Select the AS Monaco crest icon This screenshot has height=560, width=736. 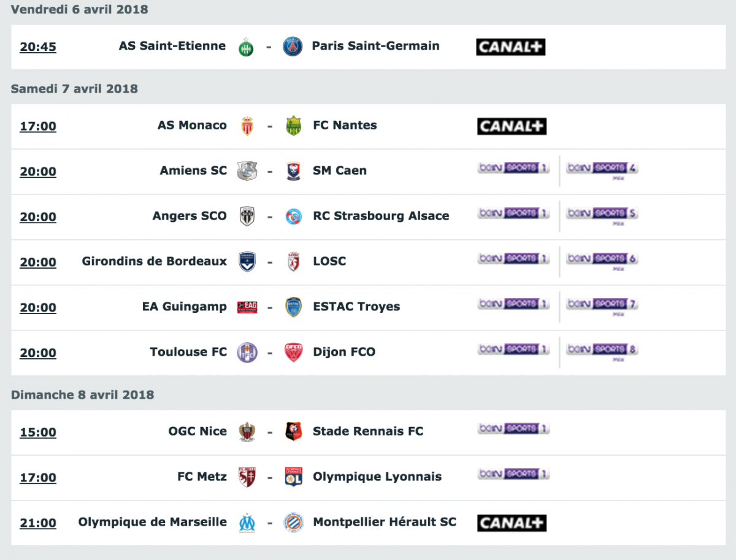[247, 126]
